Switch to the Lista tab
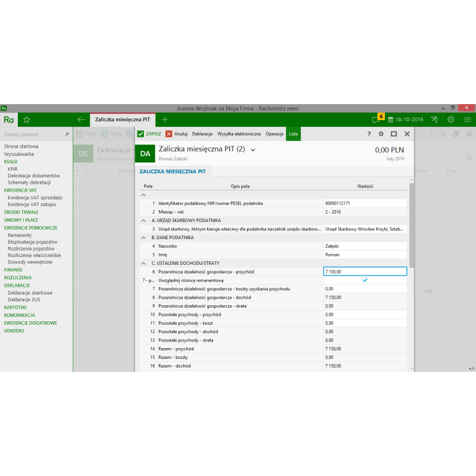Image resolution: width=476 pixels, height=476 pixels. click(x=293, y=134)
